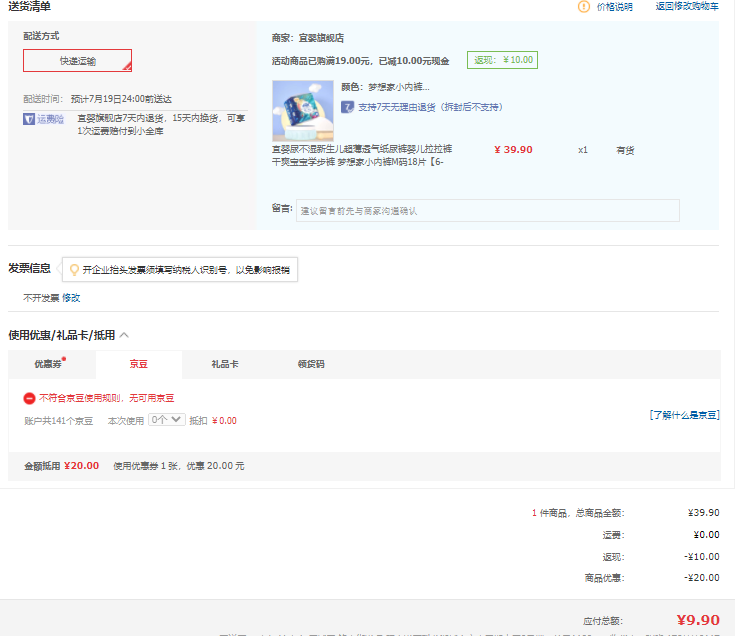Click the 预计7月19日24:00前送达 delivery time text

click(x=121, y=99)
